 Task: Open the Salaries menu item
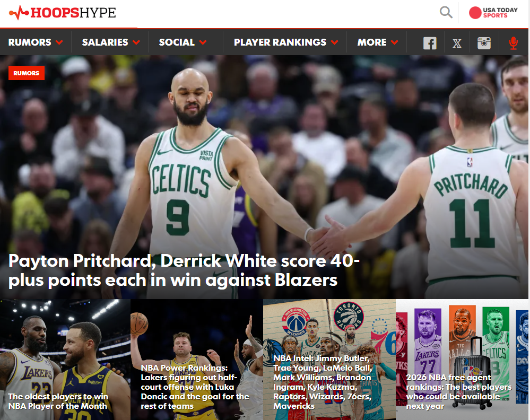105,42
